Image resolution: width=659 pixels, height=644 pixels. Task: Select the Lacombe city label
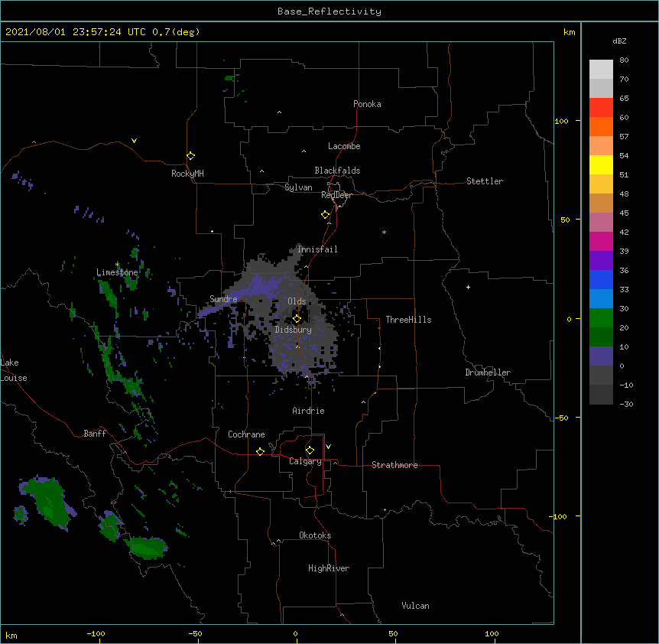pyautogui.click(x=344, y=146)
